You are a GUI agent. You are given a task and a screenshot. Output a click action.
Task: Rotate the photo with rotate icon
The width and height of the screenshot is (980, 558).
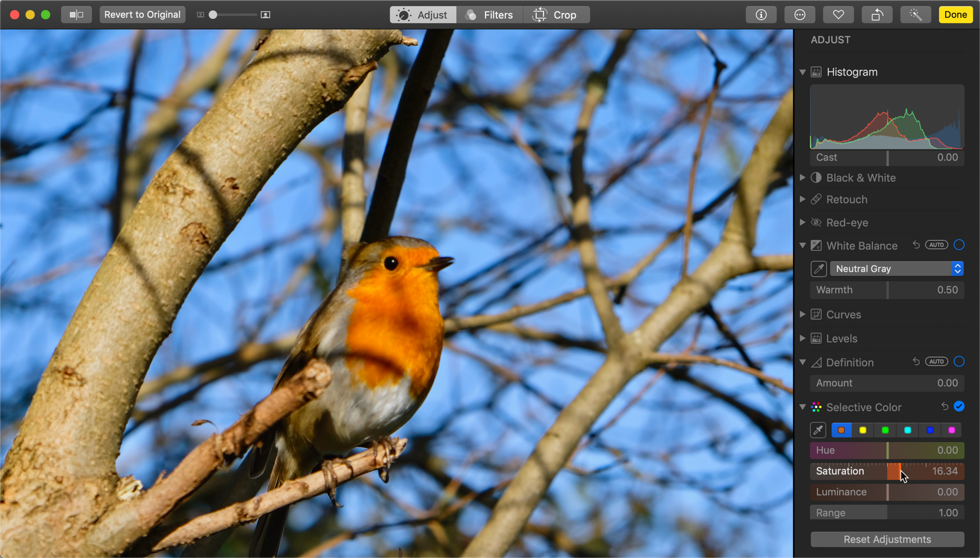[877, 15]
